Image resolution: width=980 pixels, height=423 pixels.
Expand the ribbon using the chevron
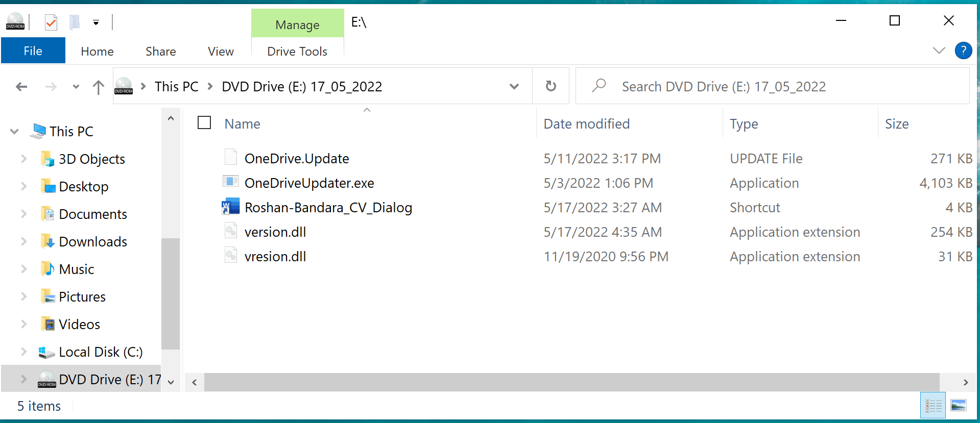tap(939, 51)
